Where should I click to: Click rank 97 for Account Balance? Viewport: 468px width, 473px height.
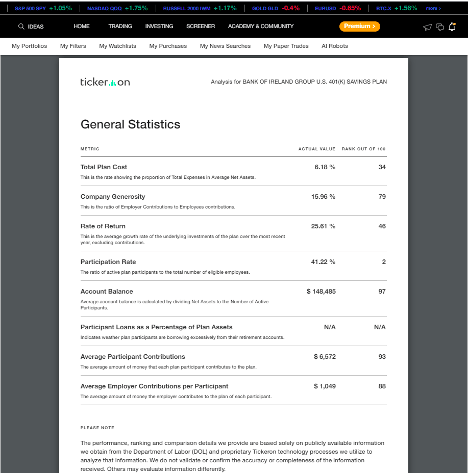click(x=382, y=292)
